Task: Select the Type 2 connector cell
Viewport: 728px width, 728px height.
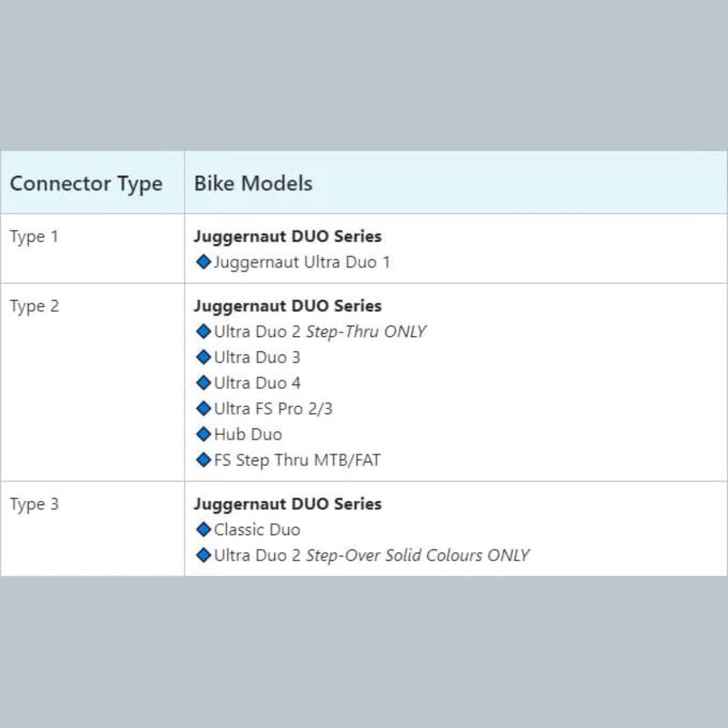Action: (34, 306)
